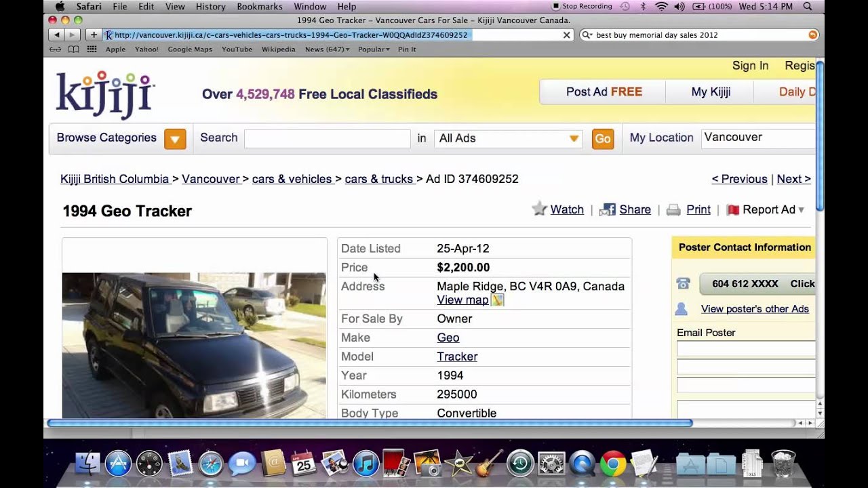Open the History menu
The image size is (868, 488).
point(210,7)
